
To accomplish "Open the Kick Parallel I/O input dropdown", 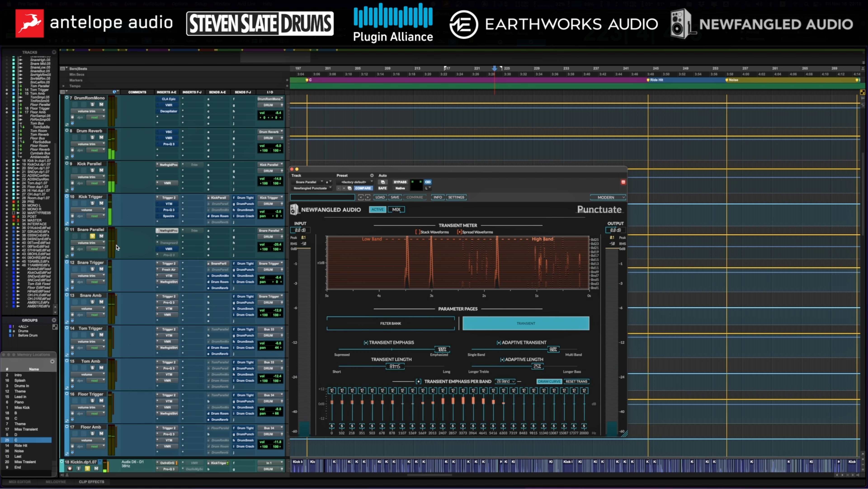I will pyautogui.click(x=271, y=165).
